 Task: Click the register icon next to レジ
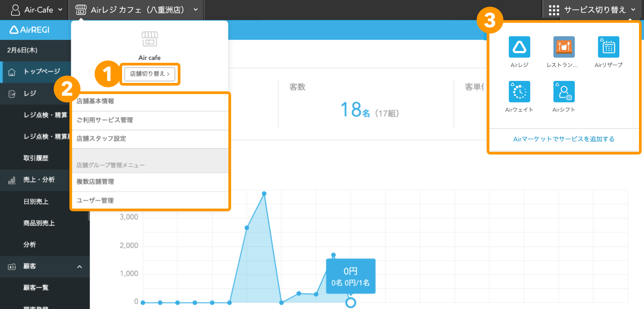coord(12,94)
